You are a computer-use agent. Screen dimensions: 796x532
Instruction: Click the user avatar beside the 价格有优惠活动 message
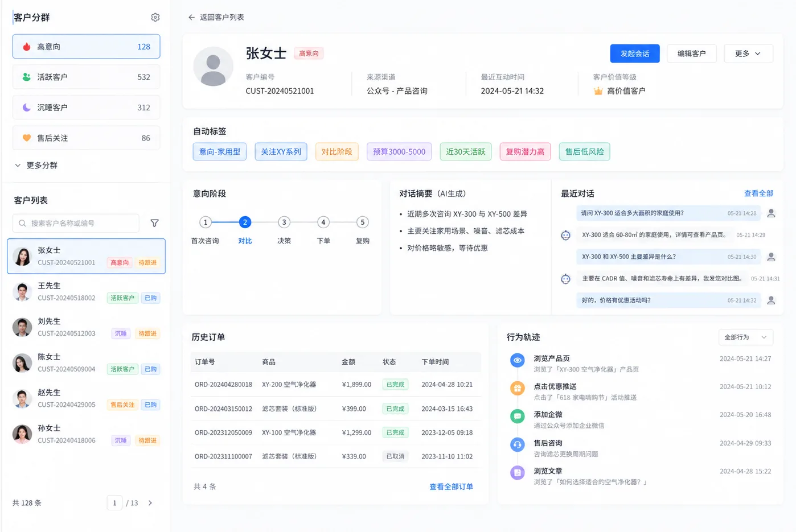771,300
